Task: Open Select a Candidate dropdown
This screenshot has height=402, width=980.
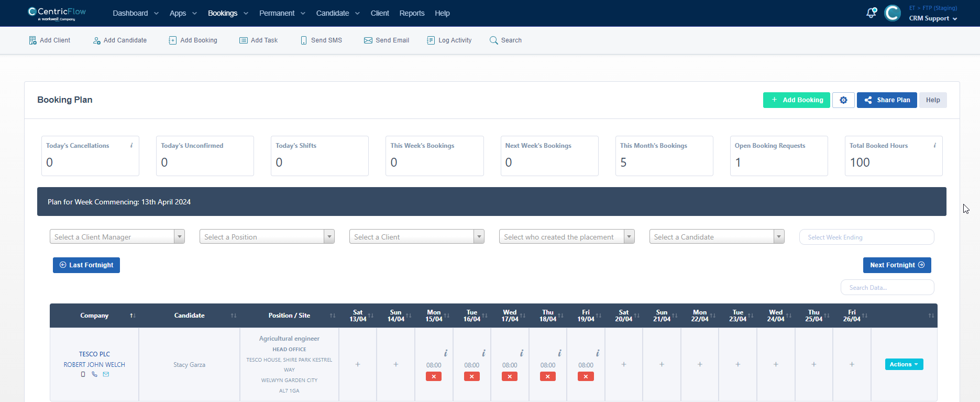Action: pos(717,237)
